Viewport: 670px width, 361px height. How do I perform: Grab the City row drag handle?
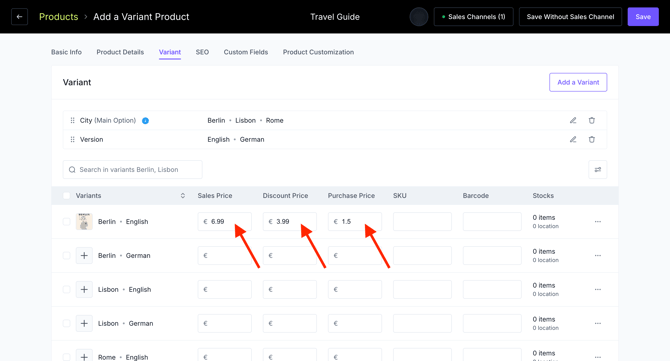tap(72, 120)
